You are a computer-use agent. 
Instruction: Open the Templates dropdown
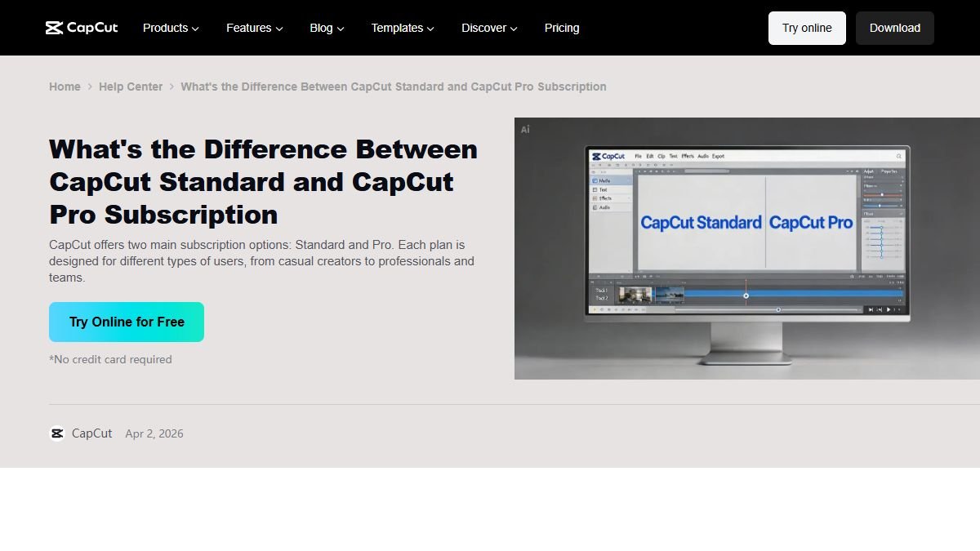(403, 28)
